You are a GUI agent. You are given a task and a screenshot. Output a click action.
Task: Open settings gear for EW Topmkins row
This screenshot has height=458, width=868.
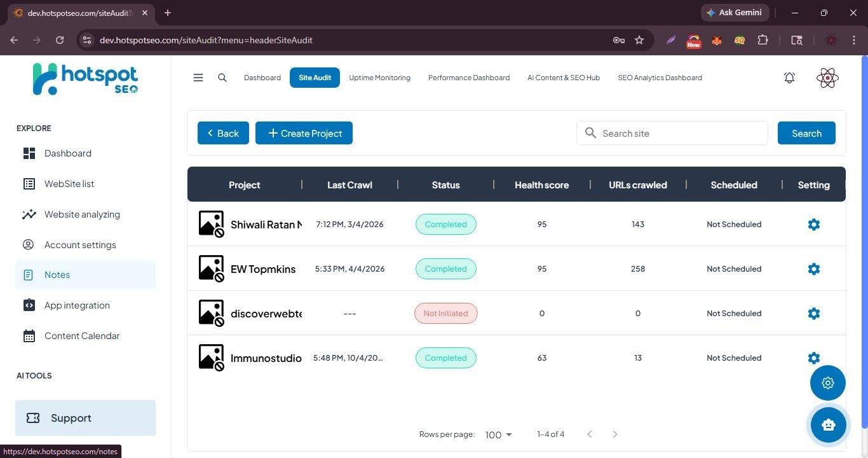pos(814,268)
